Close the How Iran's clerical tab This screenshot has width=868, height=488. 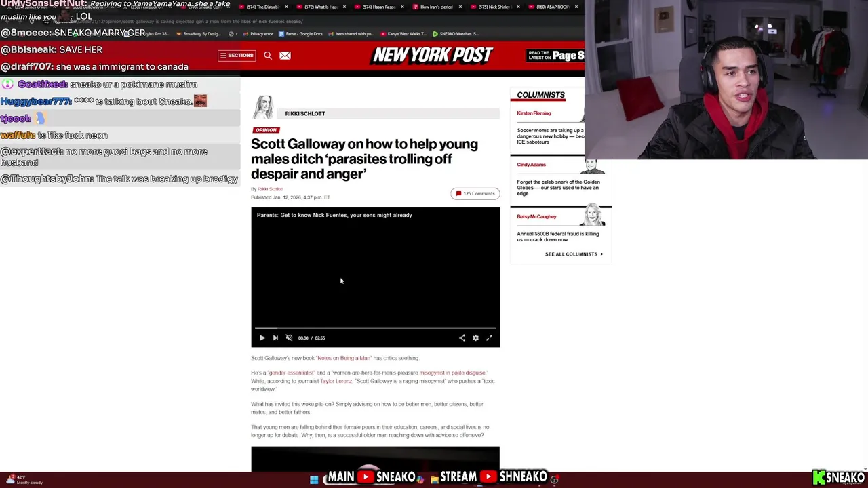pyautogui.click(x=460, y=7)
